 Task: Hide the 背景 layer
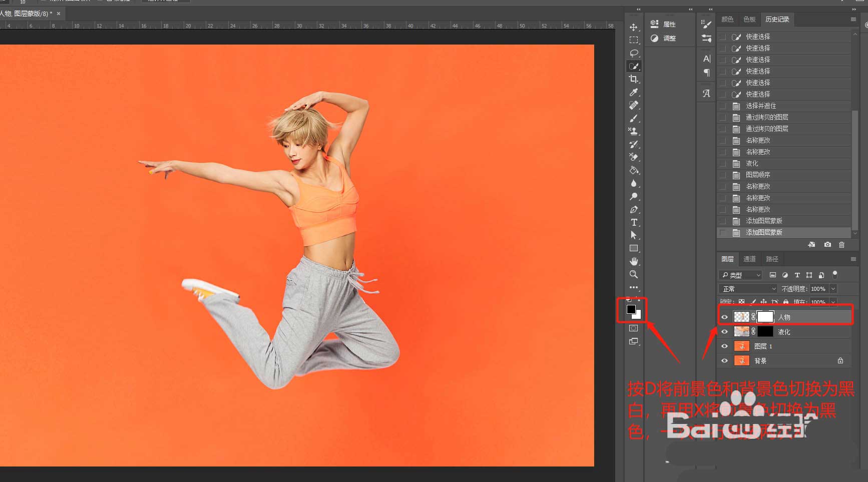coord(724,360)
